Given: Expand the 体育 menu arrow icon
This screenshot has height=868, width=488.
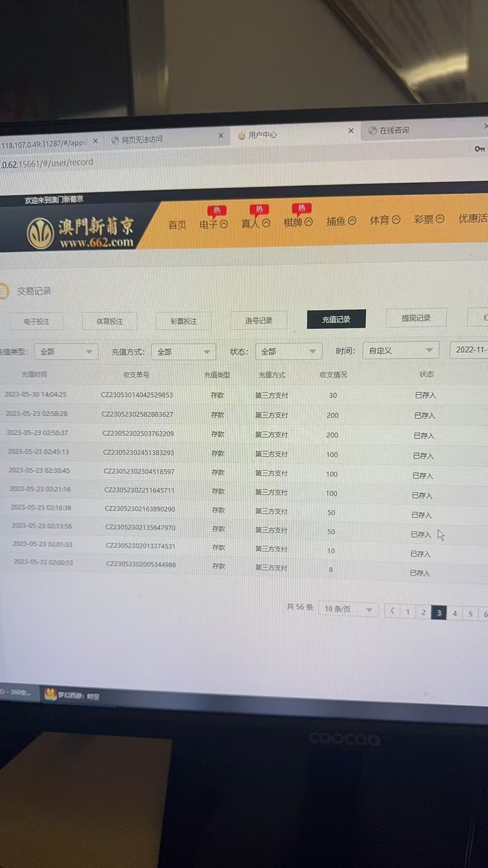Looking at the screenshot, I should tap(396, 220).
